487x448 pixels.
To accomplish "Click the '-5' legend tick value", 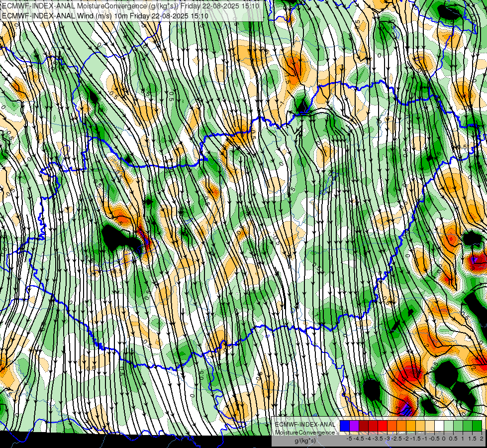I will pyautogui.click(x=349, y=439).
